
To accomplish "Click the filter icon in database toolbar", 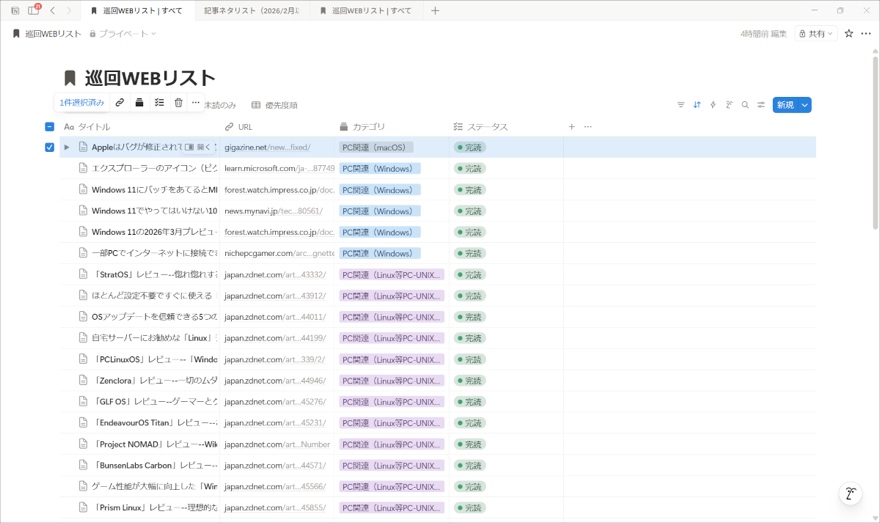I will 681,105.
